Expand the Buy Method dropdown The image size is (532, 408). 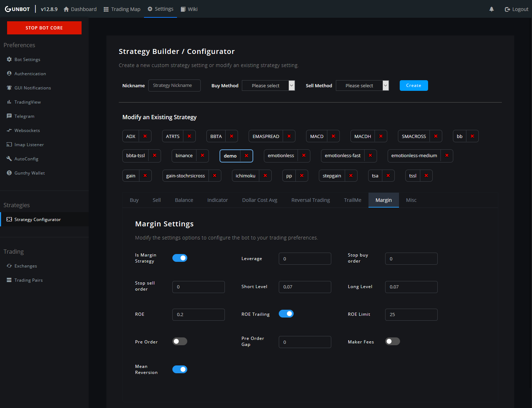point(268,86)
